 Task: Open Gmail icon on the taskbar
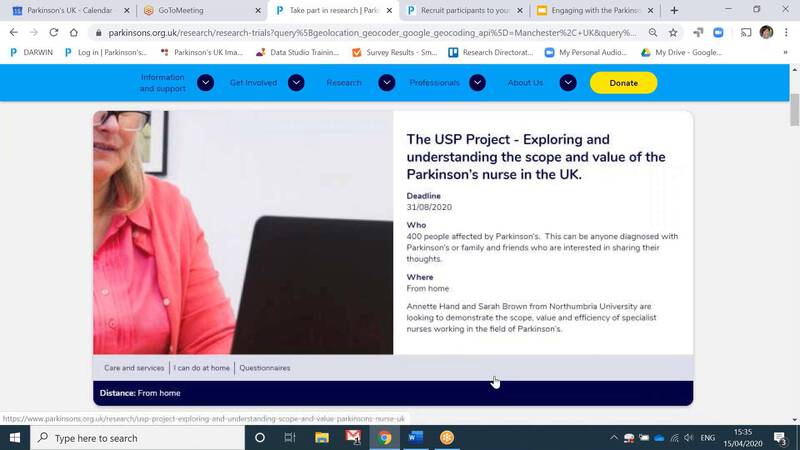click(x=353, y=437)
